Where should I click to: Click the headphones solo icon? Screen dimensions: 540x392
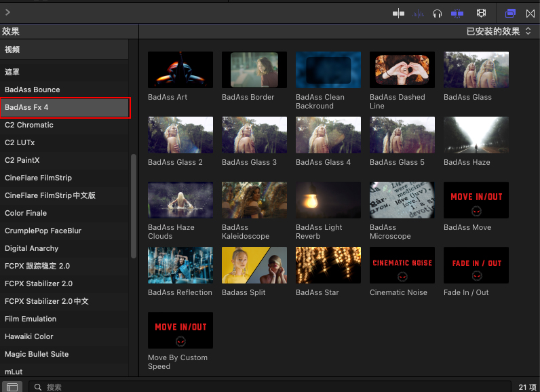pyautogui.click(x=437, y=14)
